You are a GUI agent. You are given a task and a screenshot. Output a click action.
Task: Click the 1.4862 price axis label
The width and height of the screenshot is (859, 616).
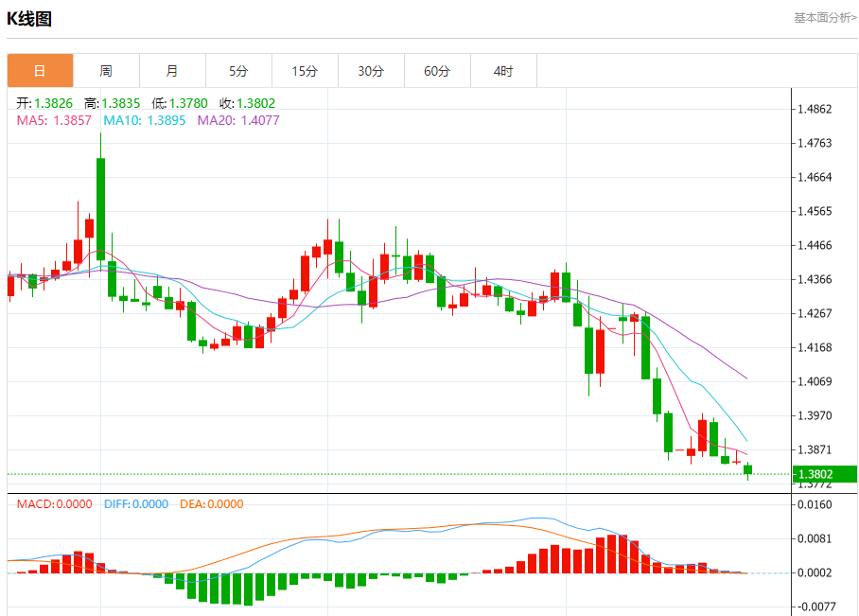click(815, 109)
